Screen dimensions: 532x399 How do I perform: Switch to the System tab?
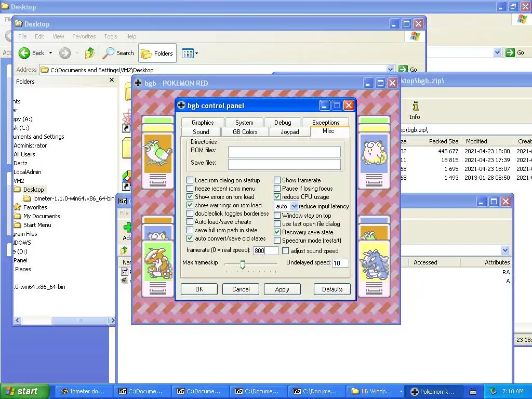[x=244, y=123]
